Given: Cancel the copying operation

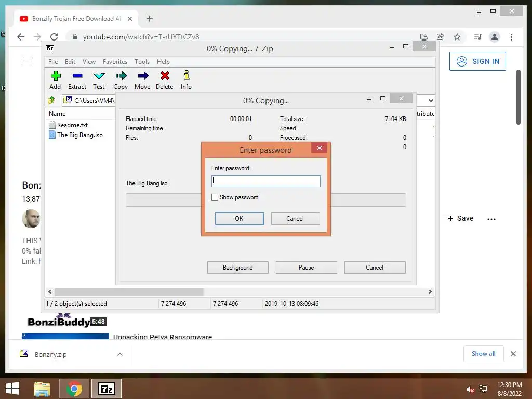Looking at the screenshot, I should click(x=375, y=268).
